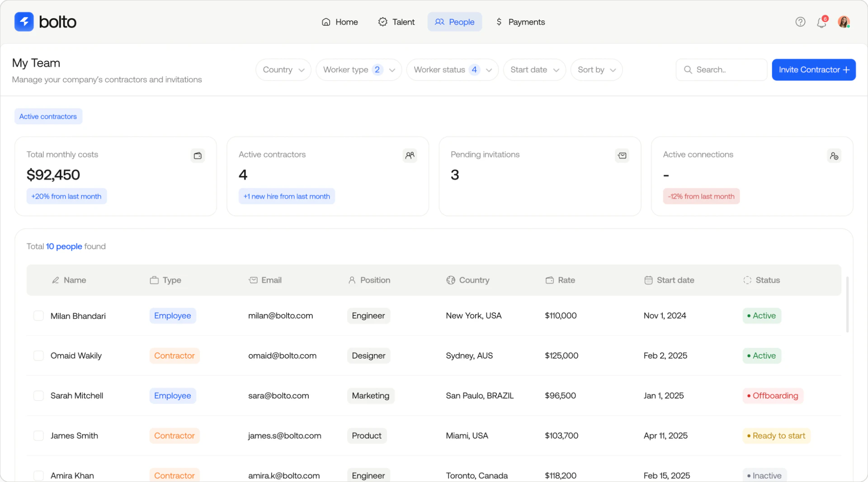The image size is (868, 482).
Task: Click the user profile avatar
Action: tap(844, 22)
